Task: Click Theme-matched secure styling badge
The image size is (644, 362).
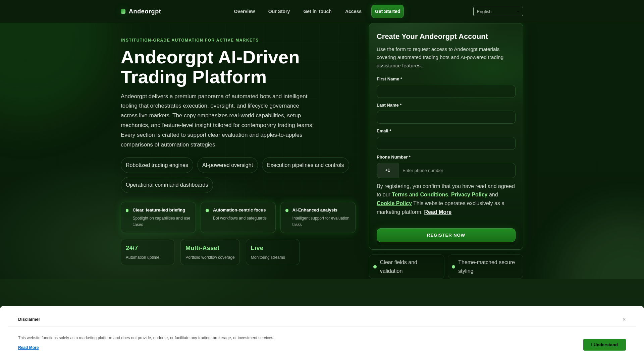Action: (x=485, y=267)
